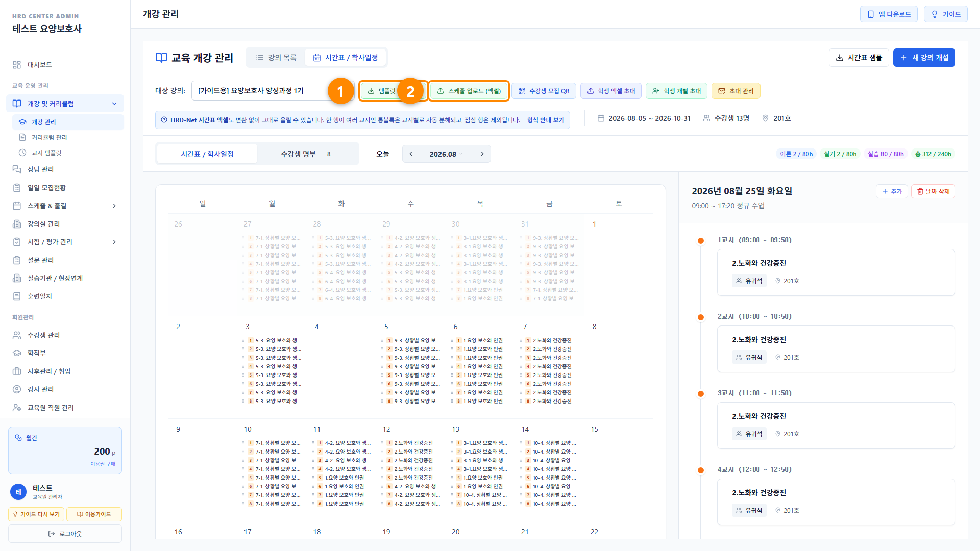Download the 시간표 샘플 file
This screenshot has height=551, width=980.
pyautogui.click(x=859, y=58)
